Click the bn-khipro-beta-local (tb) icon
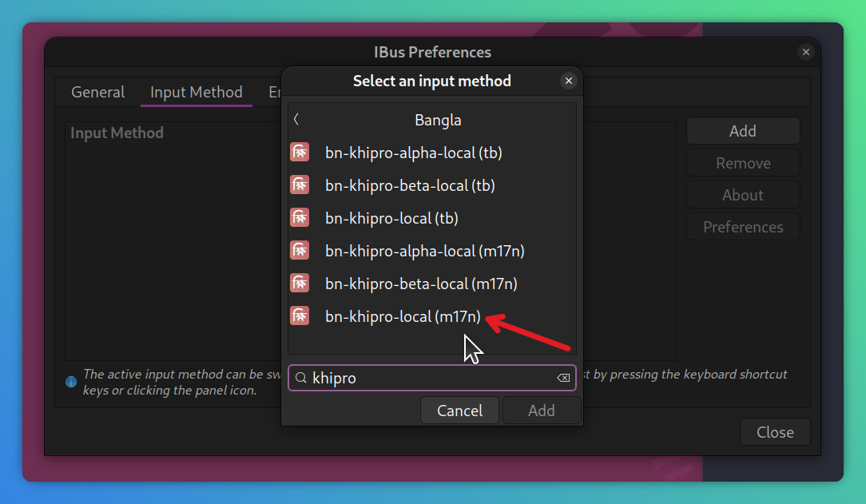 coord(300,185)
